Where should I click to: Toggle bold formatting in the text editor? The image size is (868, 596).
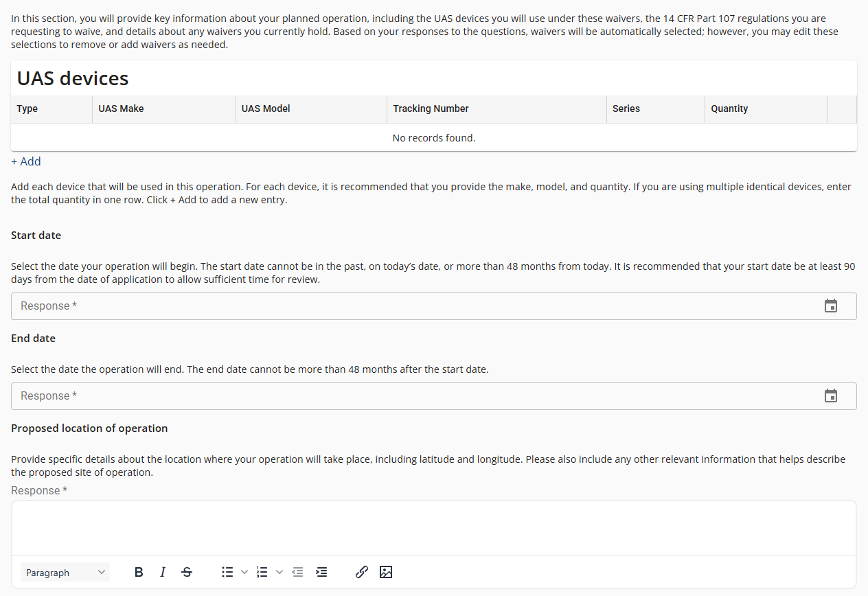coord(139,572)
